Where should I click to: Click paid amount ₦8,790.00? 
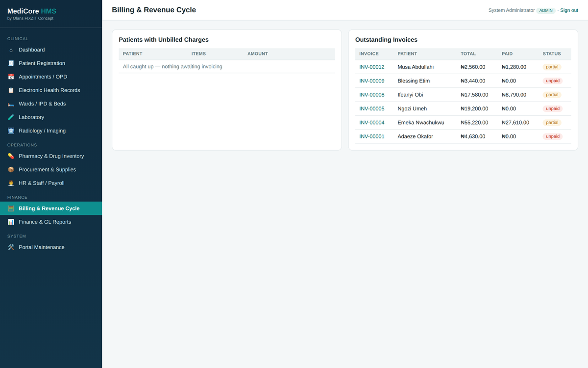point(514,95)
